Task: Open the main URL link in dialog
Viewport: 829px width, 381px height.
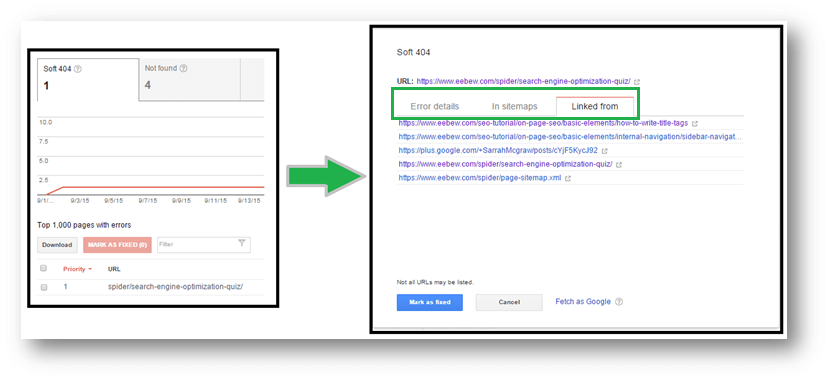Action: pos(523,81)
